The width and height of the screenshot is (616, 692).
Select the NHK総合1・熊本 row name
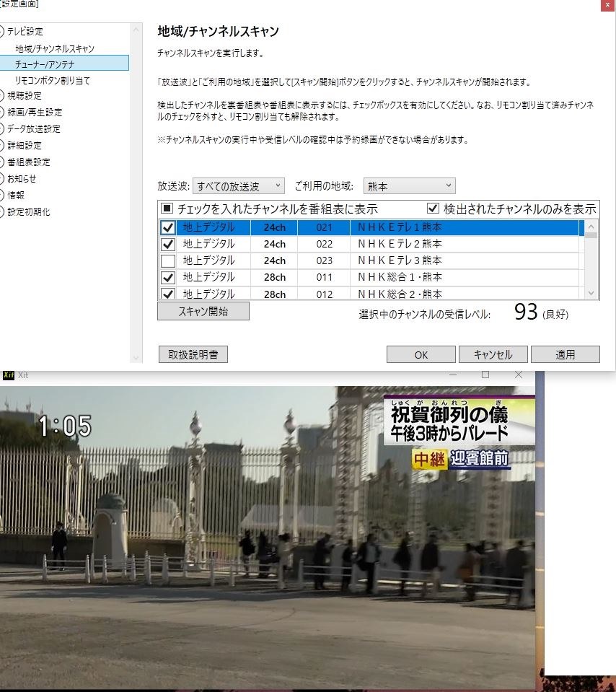pos(400,277)
